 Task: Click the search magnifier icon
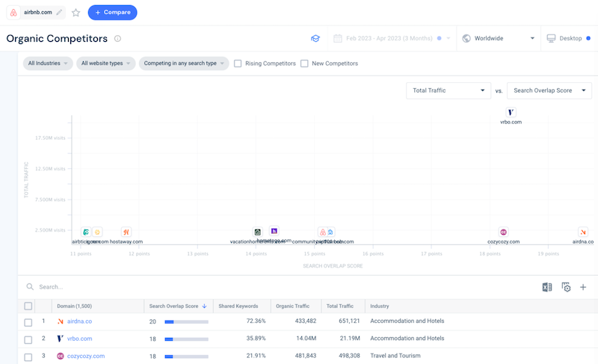point(30,286)
